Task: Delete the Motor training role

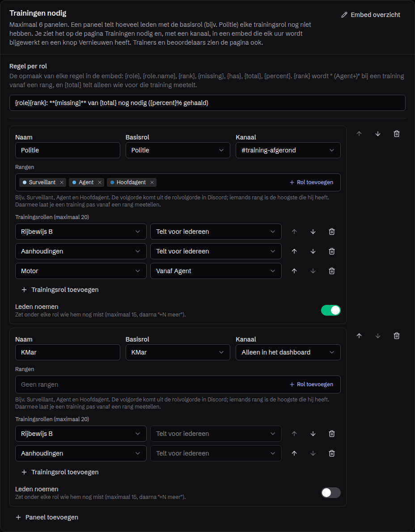Action: tap(332, 271)
